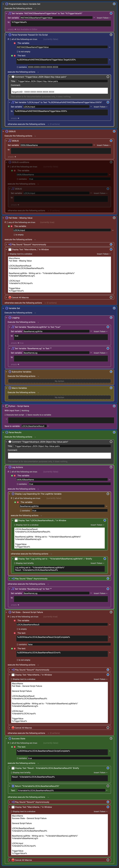Open gear menu of Fail State - General Script Failure
This screenshot has height=868, width=119.
point(111,612)
